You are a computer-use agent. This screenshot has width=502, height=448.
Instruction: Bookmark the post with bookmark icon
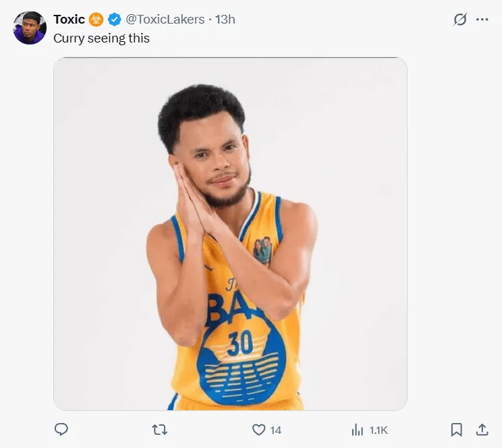[x=456, y=429]
